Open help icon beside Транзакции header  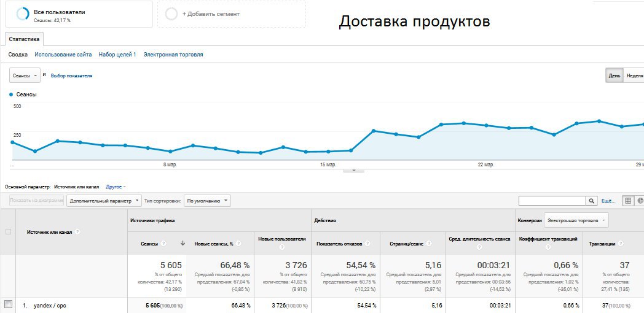(x=621, y=243)
